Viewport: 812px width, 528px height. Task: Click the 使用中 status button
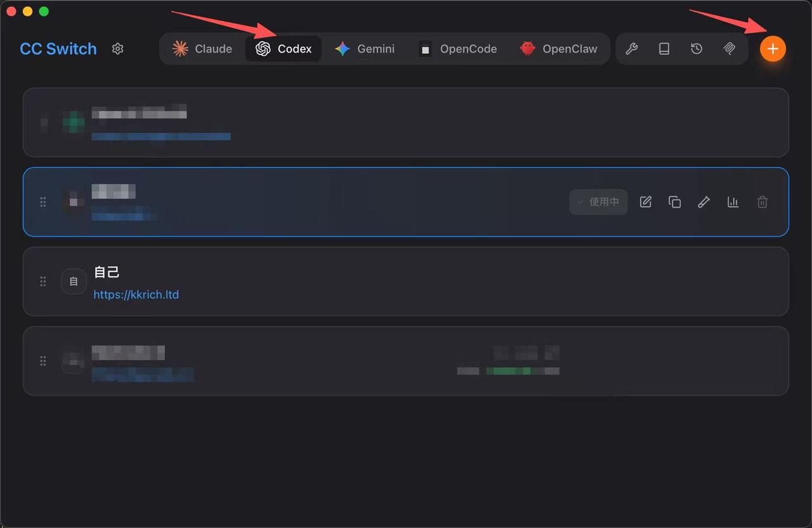[x=598, y=202]
